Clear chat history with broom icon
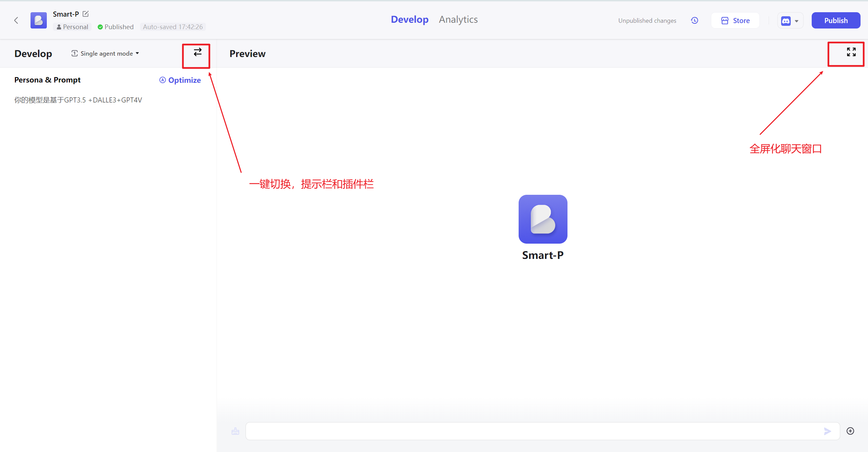Screen dimensions: 868x452 [x=235, y=431]
